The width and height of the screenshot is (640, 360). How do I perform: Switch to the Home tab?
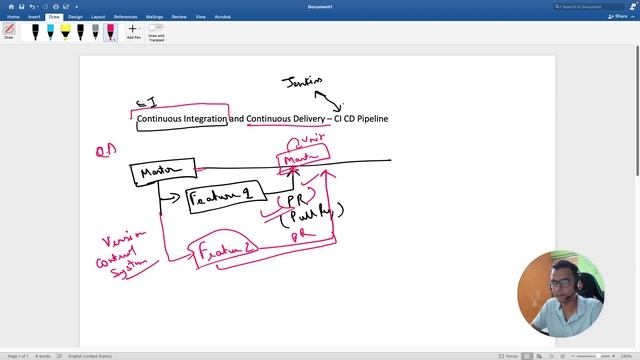click(13, 17)
